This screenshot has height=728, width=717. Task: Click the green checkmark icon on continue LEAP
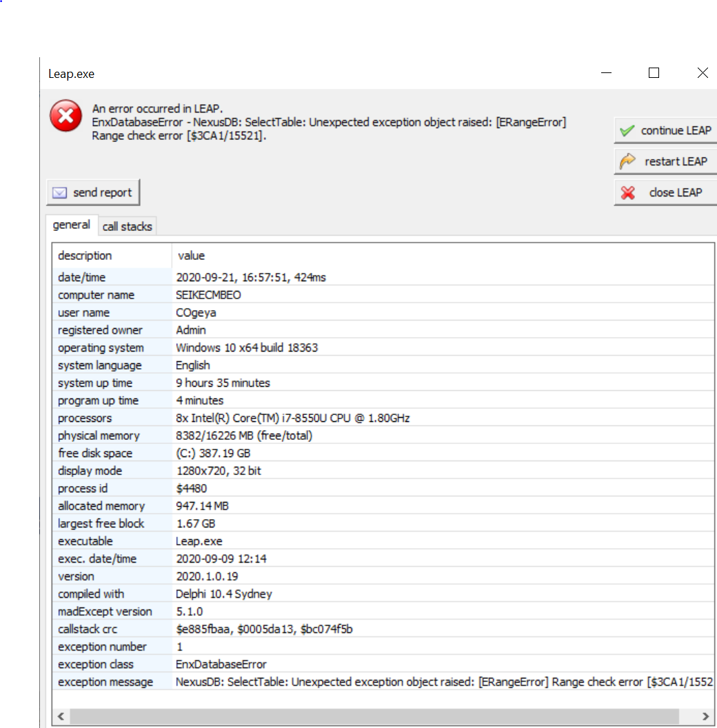coord(627,130)
